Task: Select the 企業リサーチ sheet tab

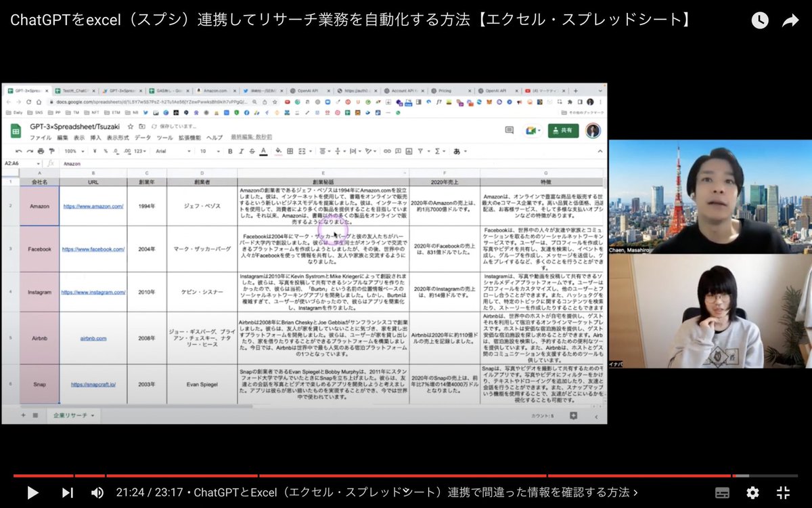Action: pos(73,415)
